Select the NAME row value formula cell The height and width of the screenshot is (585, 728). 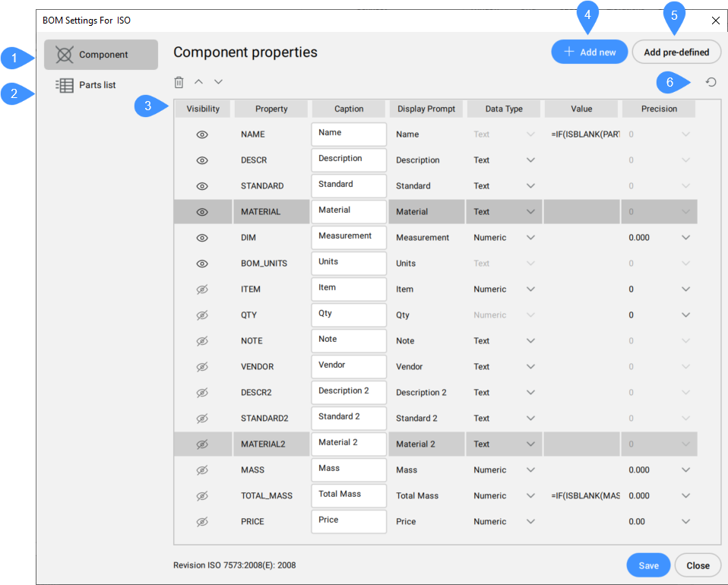tap(582, 134)
